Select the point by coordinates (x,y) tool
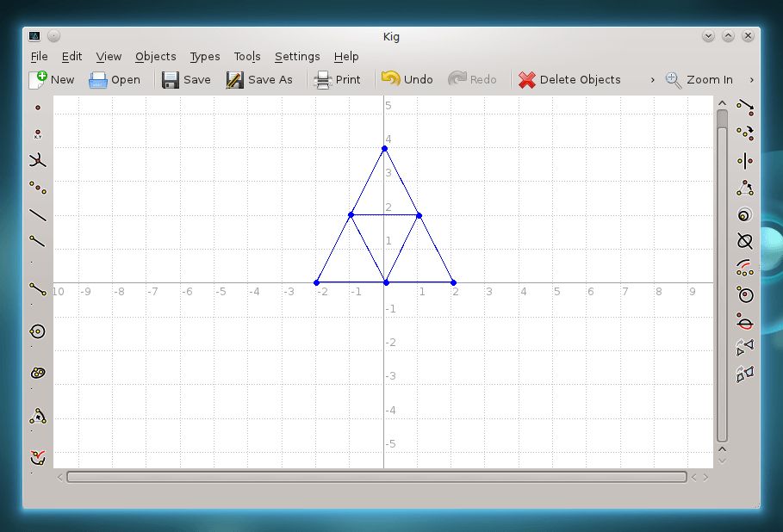The image size is (783, 532). click(37, 134)
